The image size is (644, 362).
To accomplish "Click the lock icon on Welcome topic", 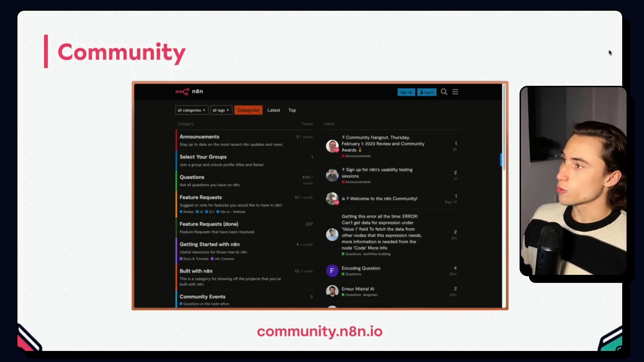I will 343,199.
